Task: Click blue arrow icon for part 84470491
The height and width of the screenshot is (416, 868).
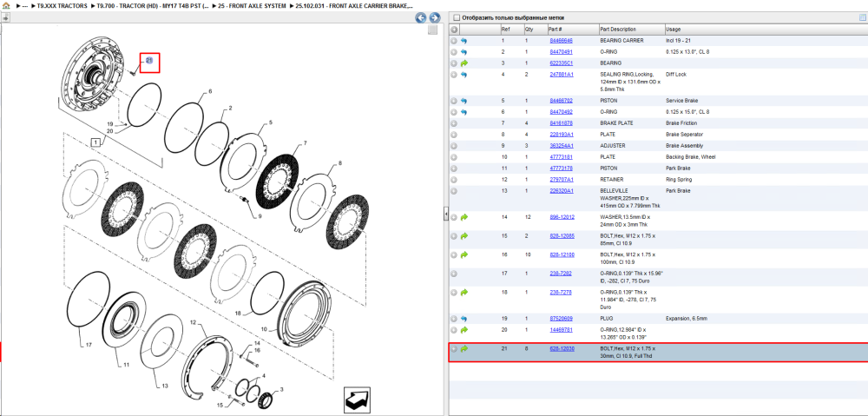Action: [464, 51]
